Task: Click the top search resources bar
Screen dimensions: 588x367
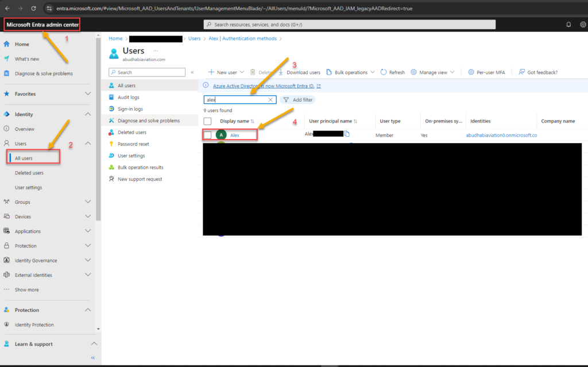Action: [x=350, y=24]
